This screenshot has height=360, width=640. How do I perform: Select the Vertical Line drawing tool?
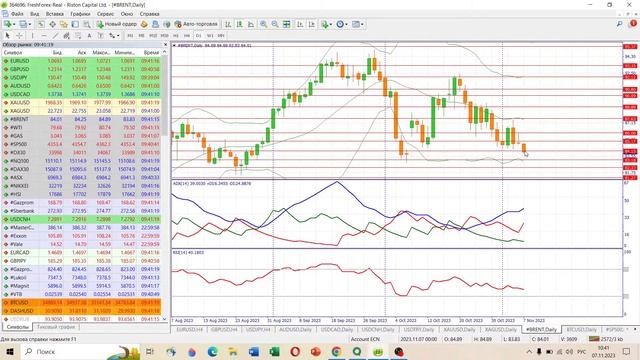[x=33, y=36]
